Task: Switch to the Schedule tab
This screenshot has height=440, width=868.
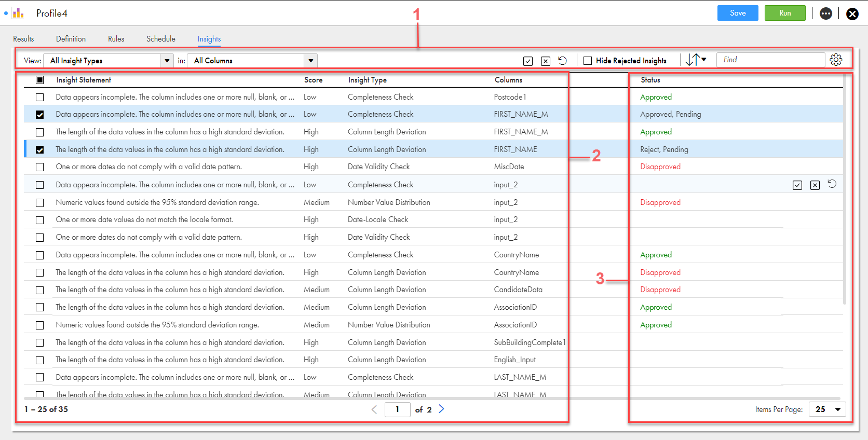Action: (161, 39)
